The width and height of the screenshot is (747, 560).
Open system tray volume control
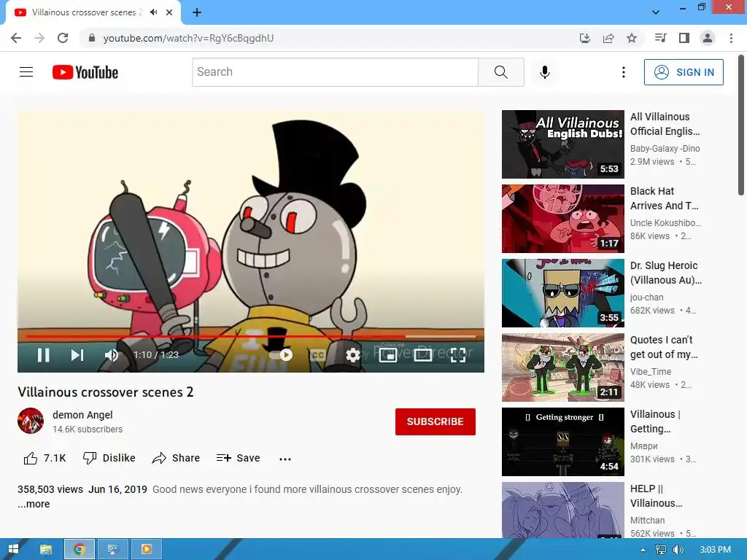tap(678, 550)
